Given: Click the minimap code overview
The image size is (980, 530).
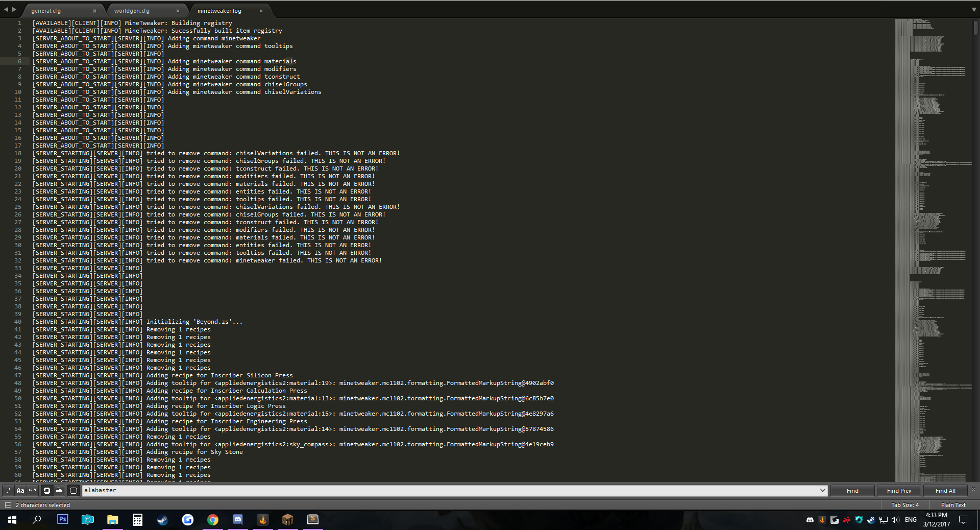Looking at the screenshot, I should coord(933,250).
